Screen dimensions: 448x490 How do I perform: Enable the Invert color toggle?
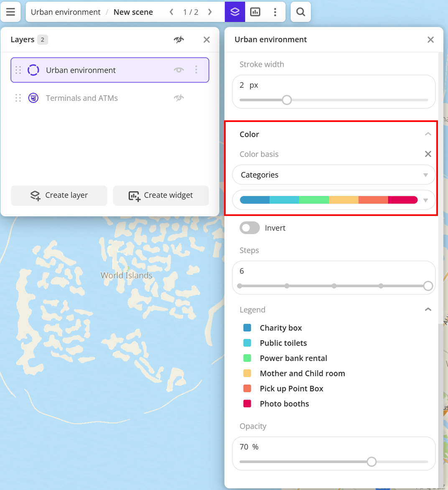(x=250, y=228)
